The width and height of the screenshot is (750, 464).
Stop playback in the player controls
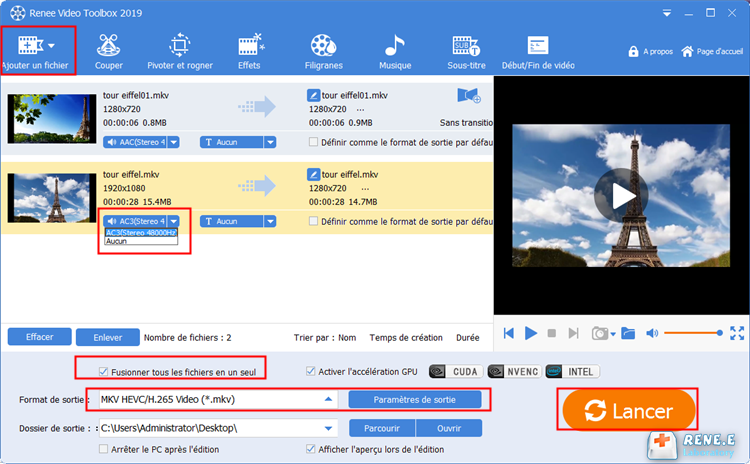click(x=551, y=333)
